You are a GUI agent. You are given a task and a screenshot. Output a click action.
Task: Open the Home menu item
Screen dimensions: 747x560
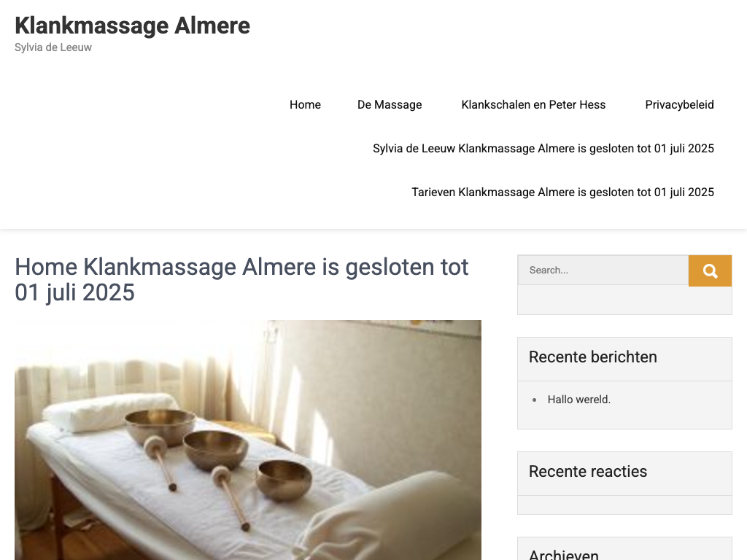[x=305, y=105]
